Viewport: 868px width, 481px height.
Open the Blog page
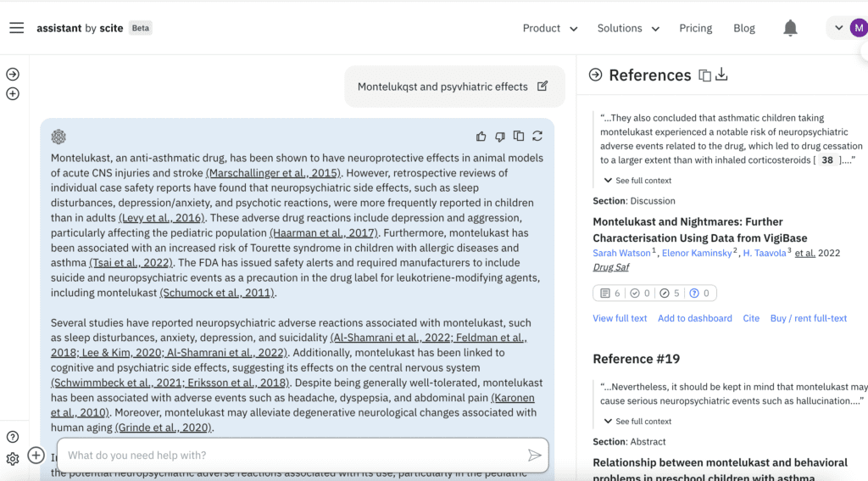744,28
